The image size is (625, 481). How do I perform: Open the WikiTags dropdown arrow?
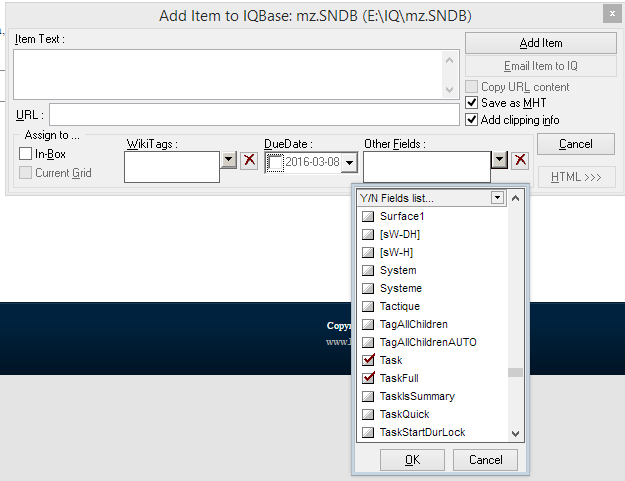tap(228, 160)
